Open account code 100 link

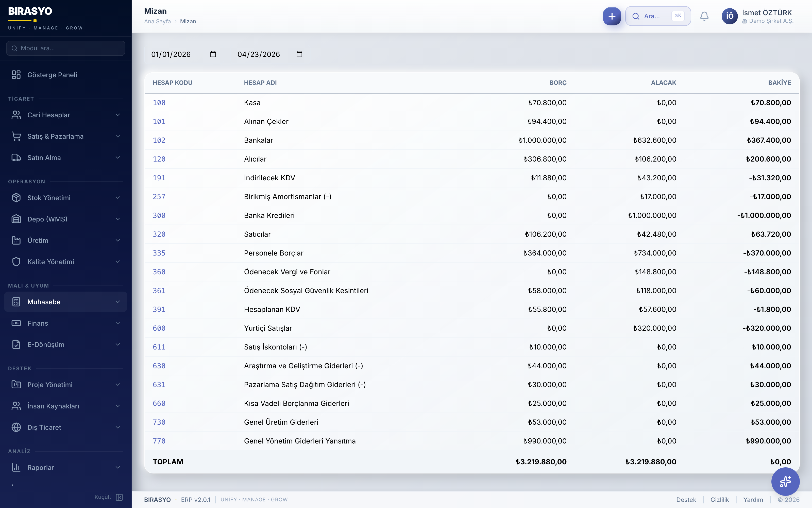pyautogui.click(x=159, y=103)
